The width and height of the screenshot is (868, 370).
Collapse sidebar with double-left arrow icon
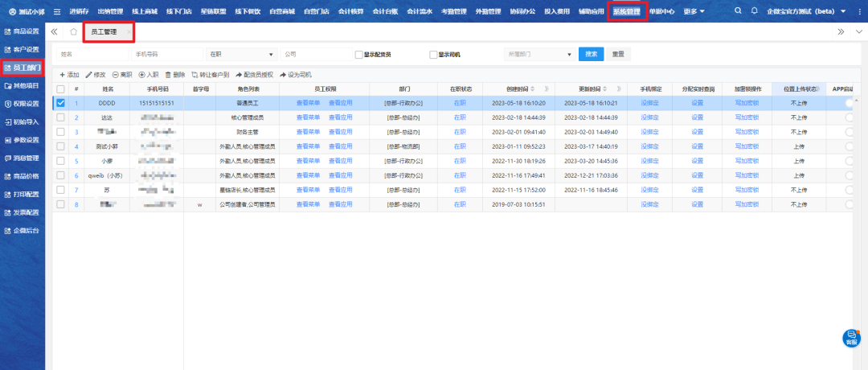click(54, 32)
